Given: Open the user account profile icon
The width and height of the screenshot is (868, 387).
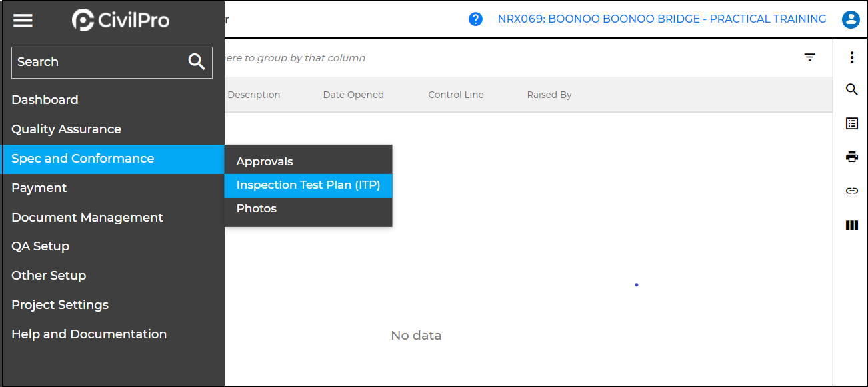Looking at the screenshot, I should pyautogui.click(x=850, y=19).
